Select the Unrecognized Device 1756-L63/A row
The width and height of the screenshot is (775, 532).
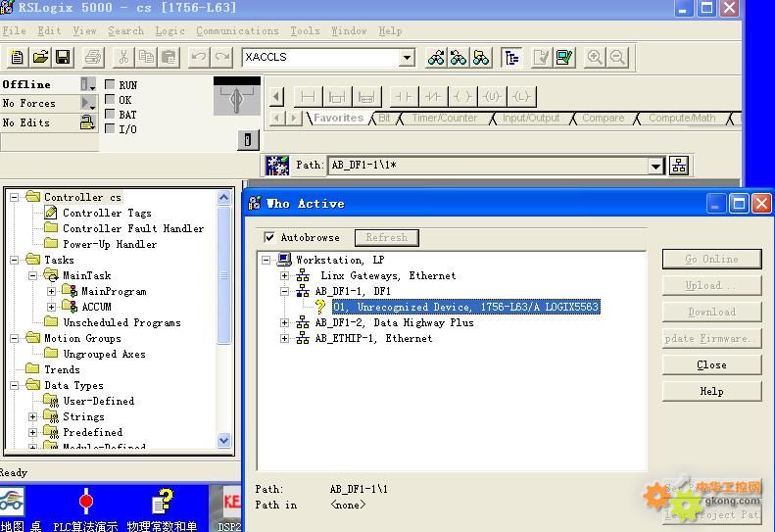click(x=466, y=307)
